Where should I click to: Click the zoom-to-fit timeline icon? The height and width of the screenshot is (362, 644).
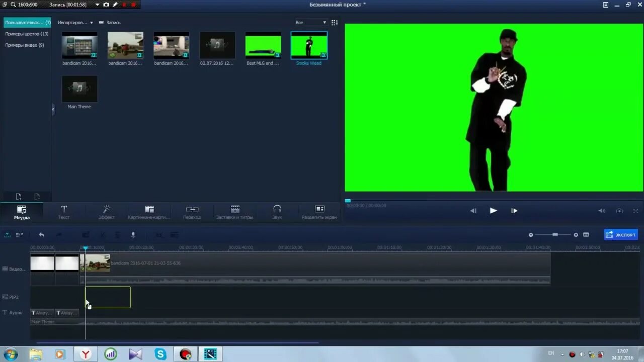586,235
